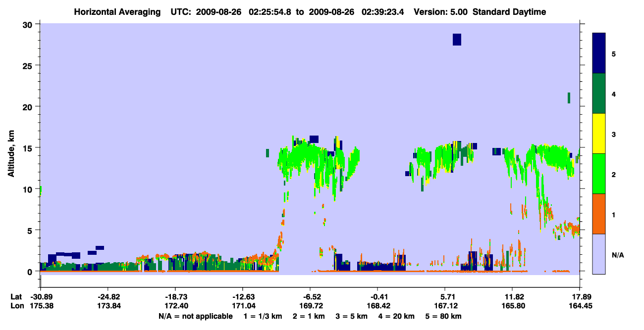Click the orange colorbar segment 1
This screenshot has width=644, height=330.
click(x=599, y=214)
